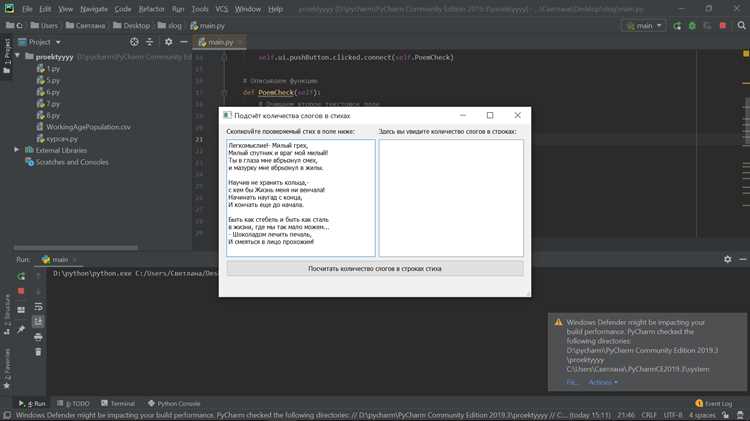Open file 5.py in the project tree
The width and height of the screenshot is (750, 421).
pos(48,80)
